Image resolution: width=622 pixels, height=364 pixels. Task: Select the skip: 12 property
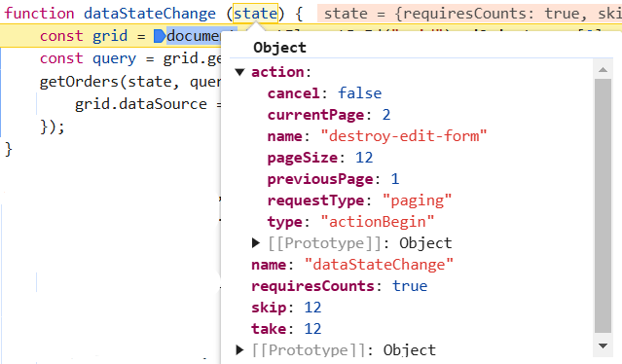pos(286,308)
